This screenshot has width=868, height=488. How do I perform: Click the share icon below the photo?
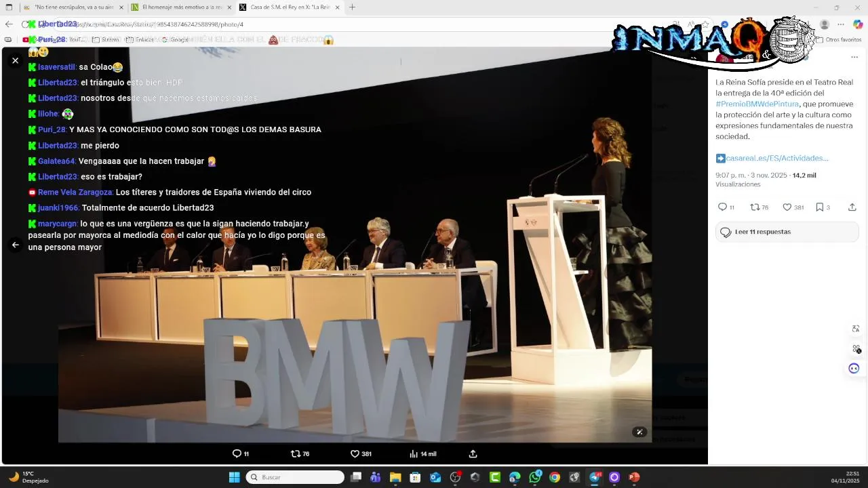click(473, 453)
